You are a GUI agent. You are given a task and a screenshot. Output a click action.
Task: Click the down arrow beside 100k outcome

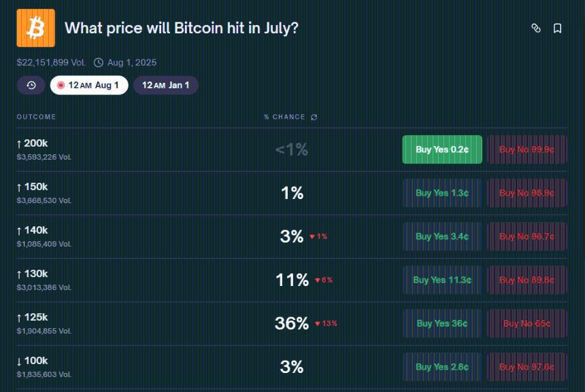[20, 361]
